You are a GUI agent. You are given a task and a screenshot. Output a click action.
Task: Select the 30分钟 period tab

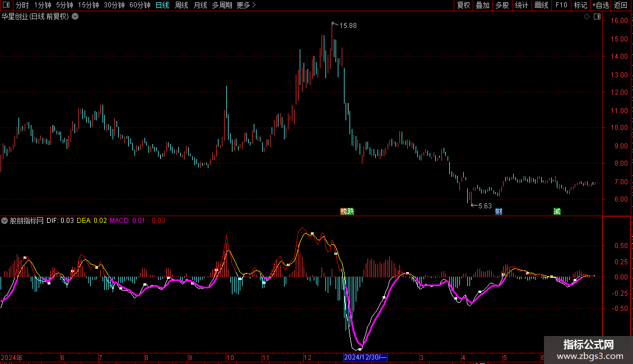114,5
